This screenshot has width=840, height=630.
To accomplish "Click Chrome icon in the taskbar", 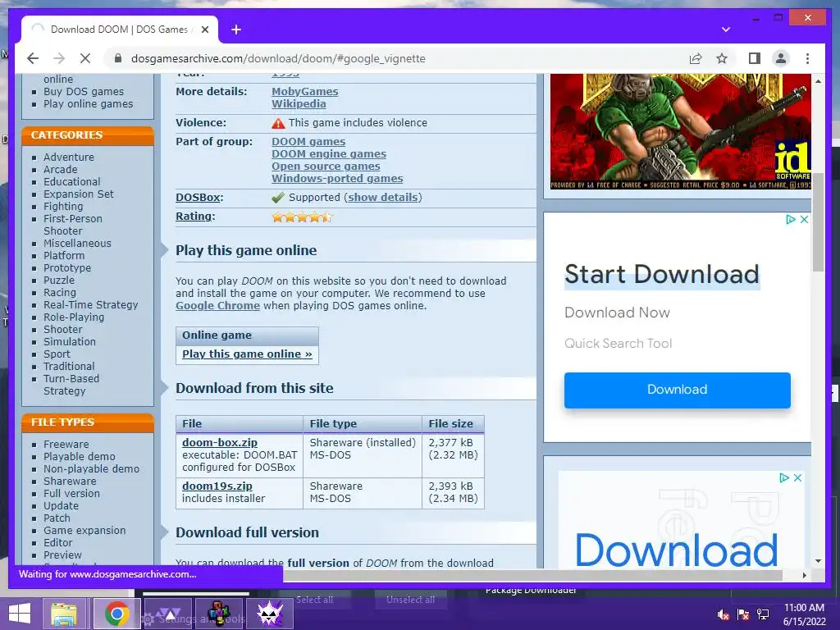I will click(116, 614).
